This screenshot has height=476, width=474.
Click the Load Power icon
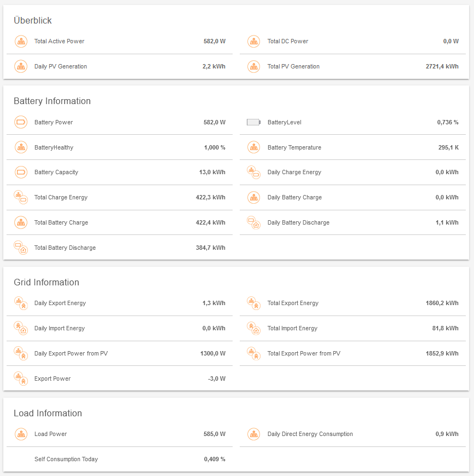[21, 434]
